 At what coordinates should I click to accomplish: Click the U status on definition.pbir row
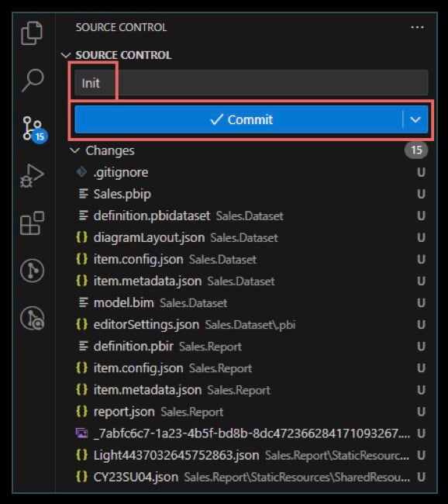coord(421,347)
